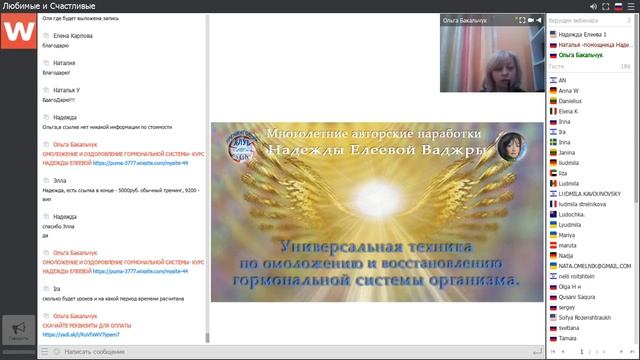The image size is (640, 360).
Task: Open the hamburger menu in top bar
Action: [x=631, y=7]
